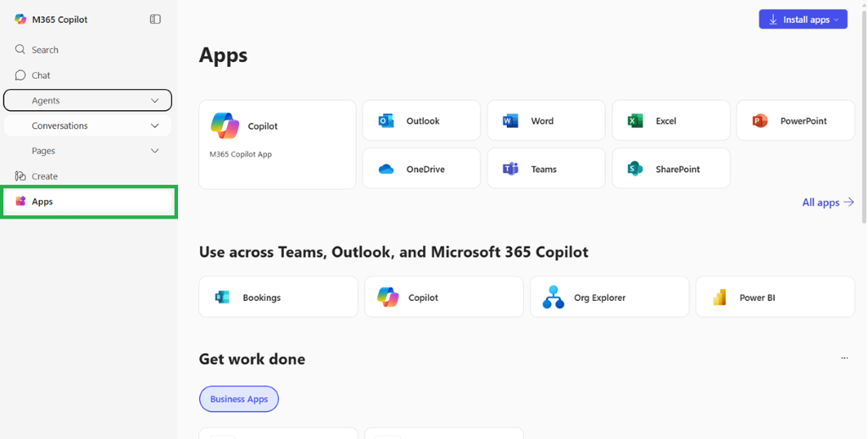Expand the Conversations section chevron
Viewport: 868px width, 439px height.
155,125
